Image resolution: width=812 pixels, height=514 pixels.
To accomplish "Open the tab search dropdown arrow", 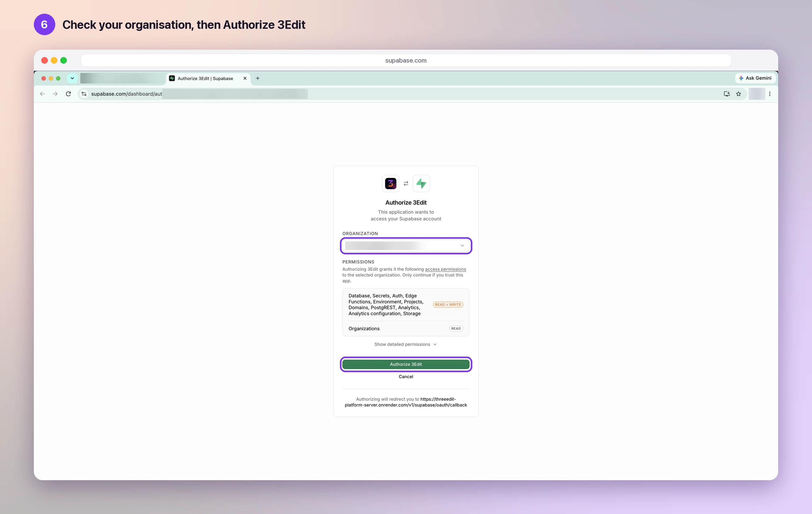I will click(72, 78).
